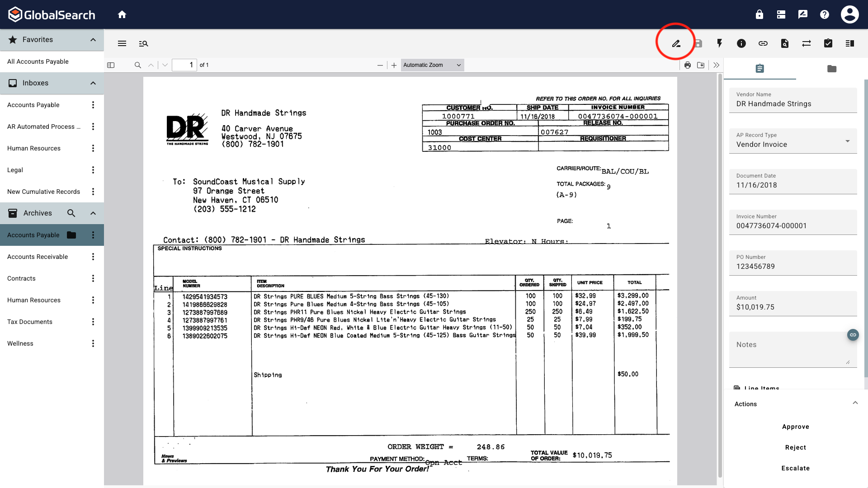
Task: Open the Automatic Zoom level selector
Action: tap(432, 65)
